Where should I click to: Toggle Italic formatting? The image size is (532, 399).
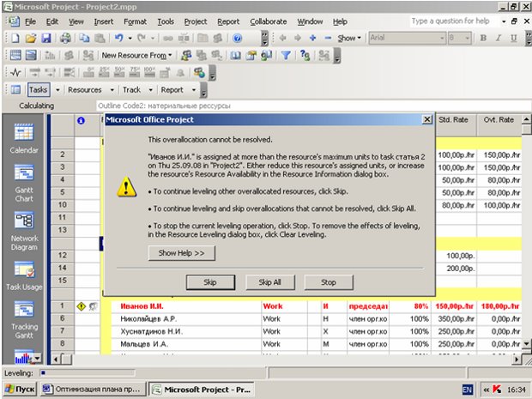(x=500, y=38)
